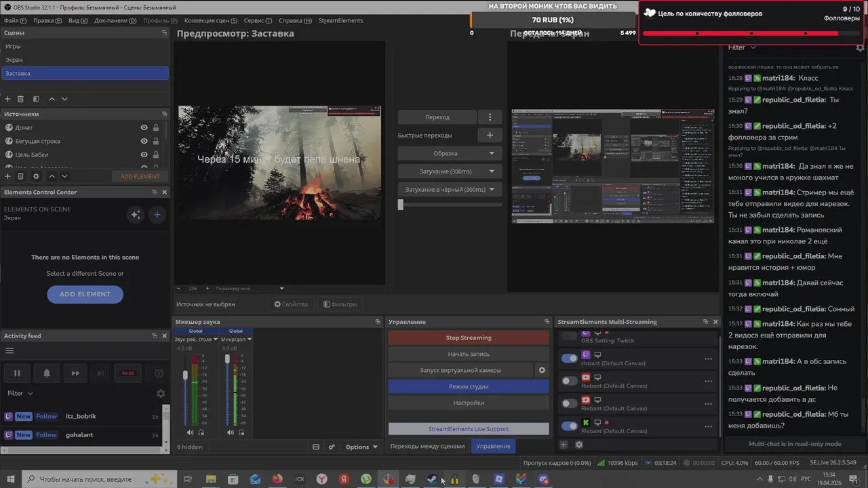Enable second Rivbant YouTube stream toggle
Image resolution: width=868 pixels, height=488 pixels.
pos(570,403)
